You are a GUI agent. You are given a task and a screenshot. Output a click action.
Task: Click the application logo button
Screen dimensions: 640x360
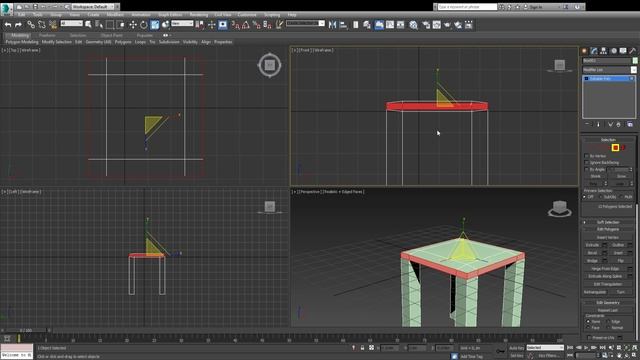pos(7,8)
